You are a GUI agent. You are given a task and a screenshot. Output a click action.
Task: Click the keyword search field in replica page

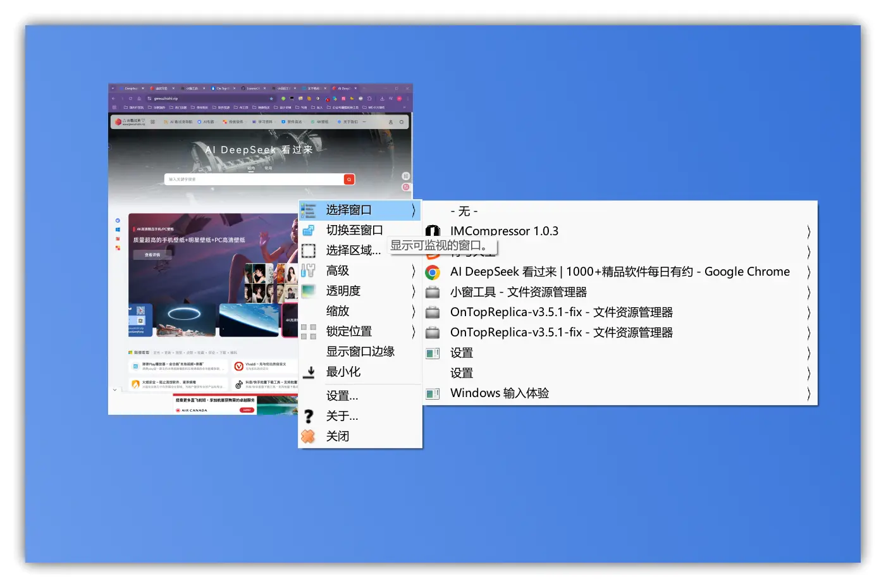point(254,180)
